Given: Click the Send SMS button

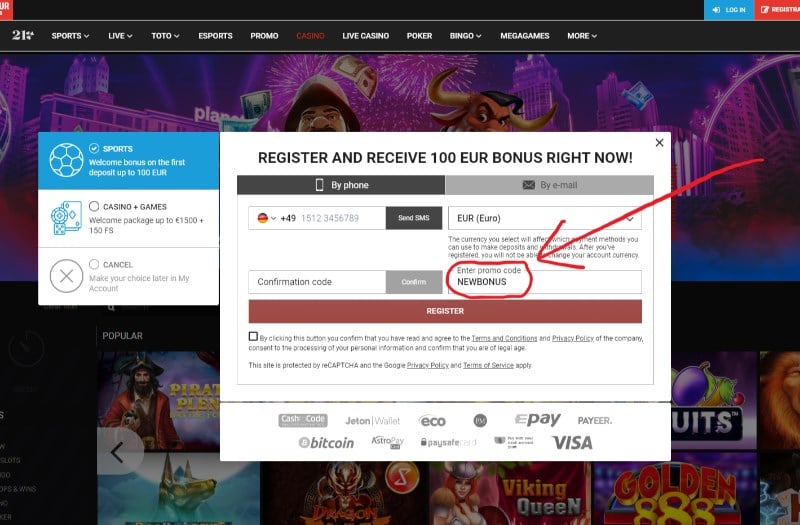Looking at the screenshot, I should tap(414, 218).
